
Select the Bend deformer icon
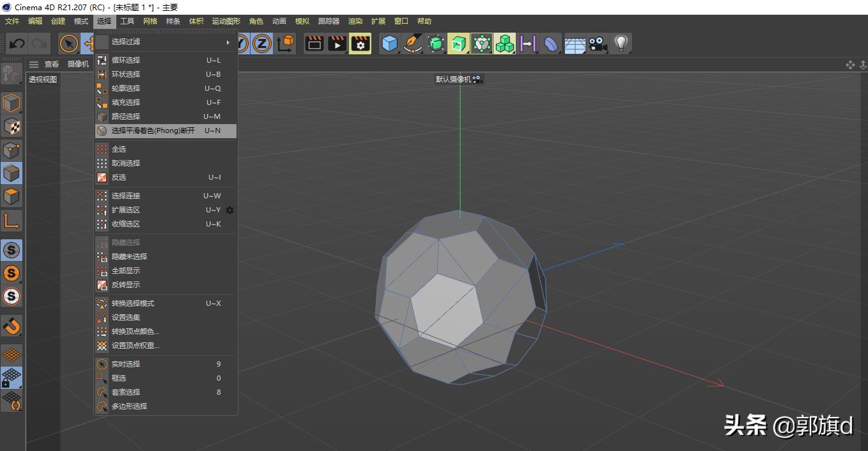click(x=551, y=44)
